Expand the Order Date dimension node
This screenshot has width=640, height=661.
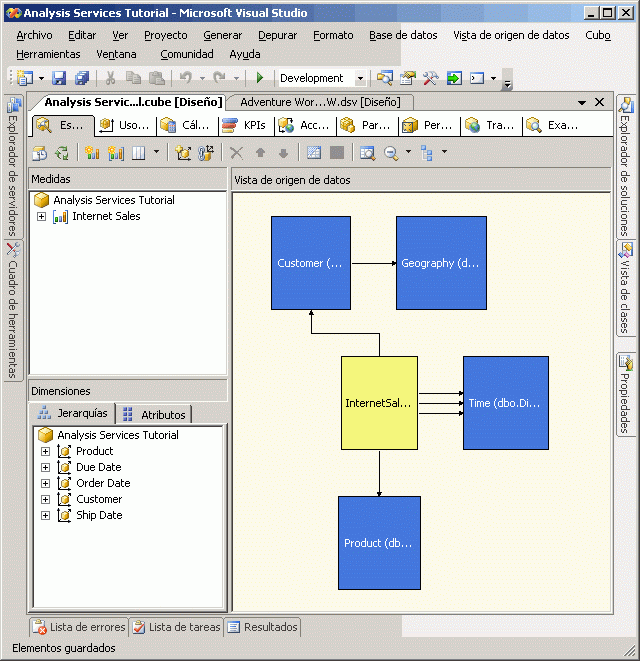46,484
